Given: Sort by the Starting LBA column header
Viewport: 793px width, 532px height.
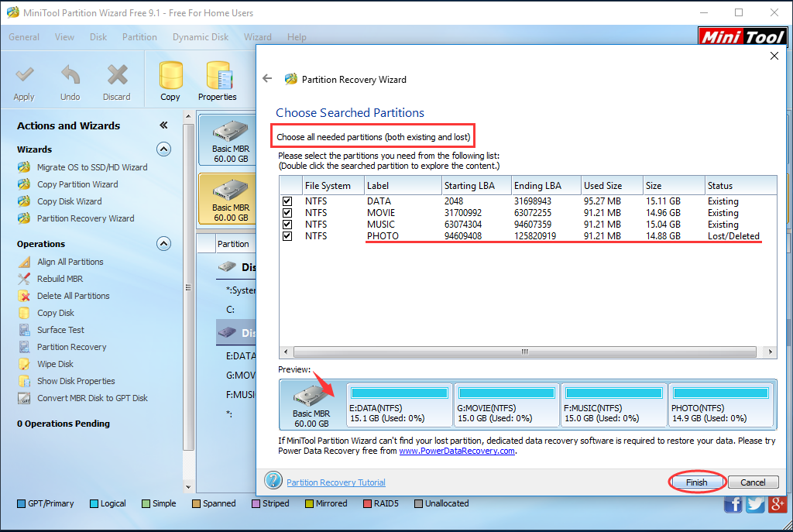Looking at the screenshot, I should coord(476,186).
